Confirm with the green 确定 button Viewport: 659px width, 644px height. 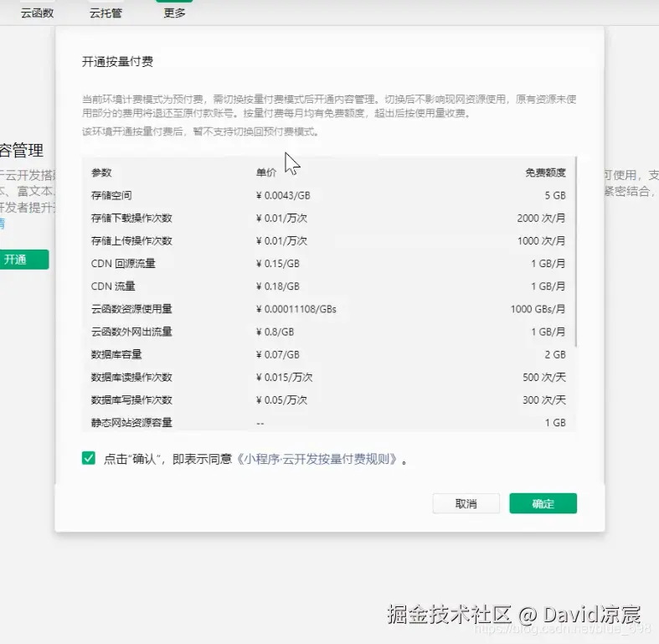point(543,503)
